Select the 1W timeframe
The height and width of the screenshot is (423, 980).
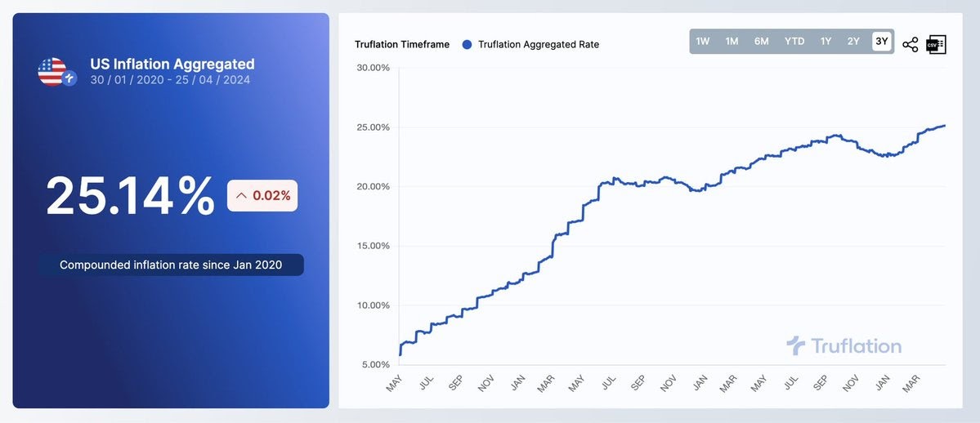click(703, 41)
